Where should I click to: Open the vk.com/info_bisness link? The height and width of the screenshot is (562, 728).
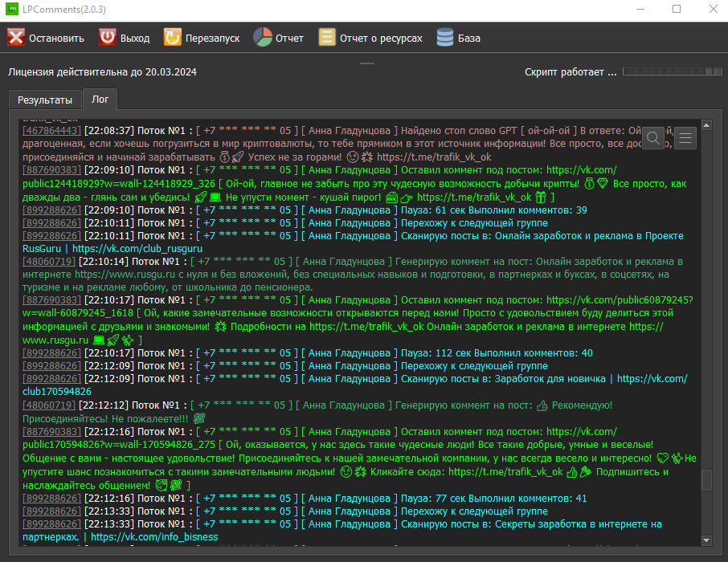tap(154, 536)
